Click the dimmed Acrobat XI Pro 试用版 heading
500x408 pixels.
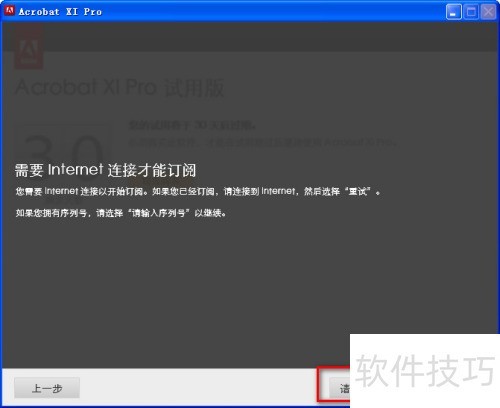click(x=120, y=88)
